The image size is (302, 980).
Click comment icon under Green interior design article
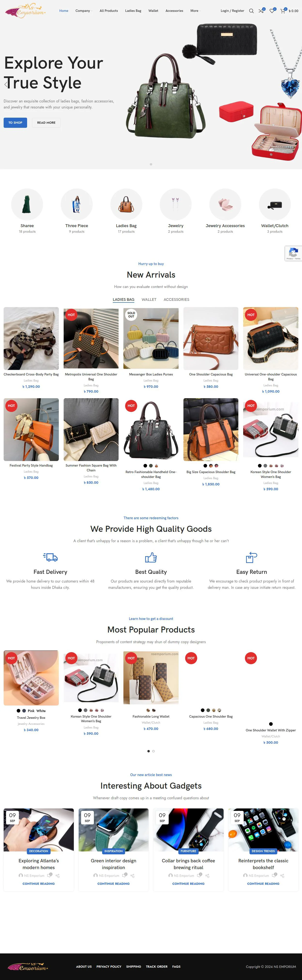coord(125,875)
